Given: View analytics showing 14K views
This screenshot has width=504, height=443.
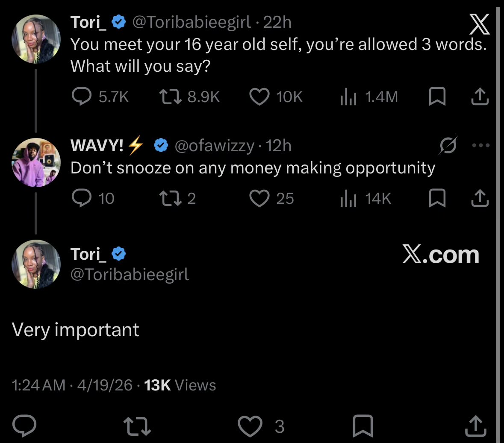Looking at the screenshot, I should (348, 198).
